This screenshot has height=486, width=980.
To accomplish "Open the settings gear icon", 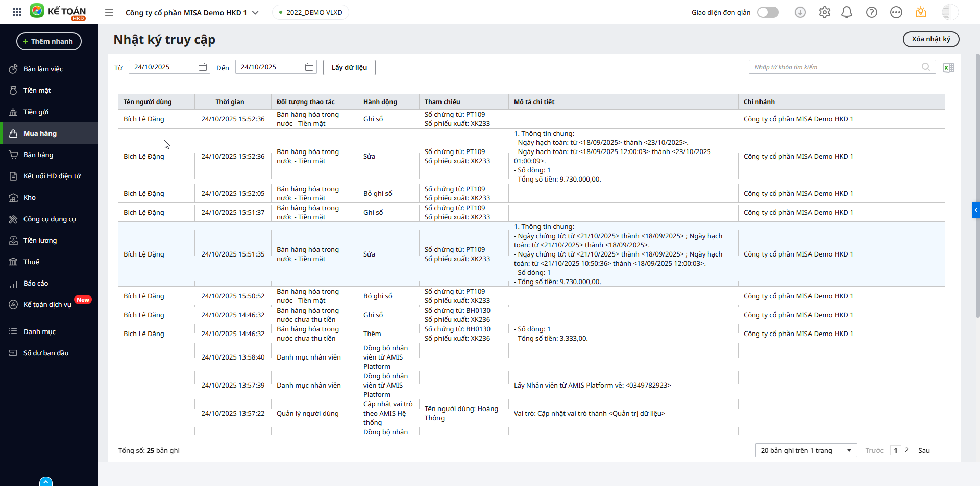I will point(824,12).
